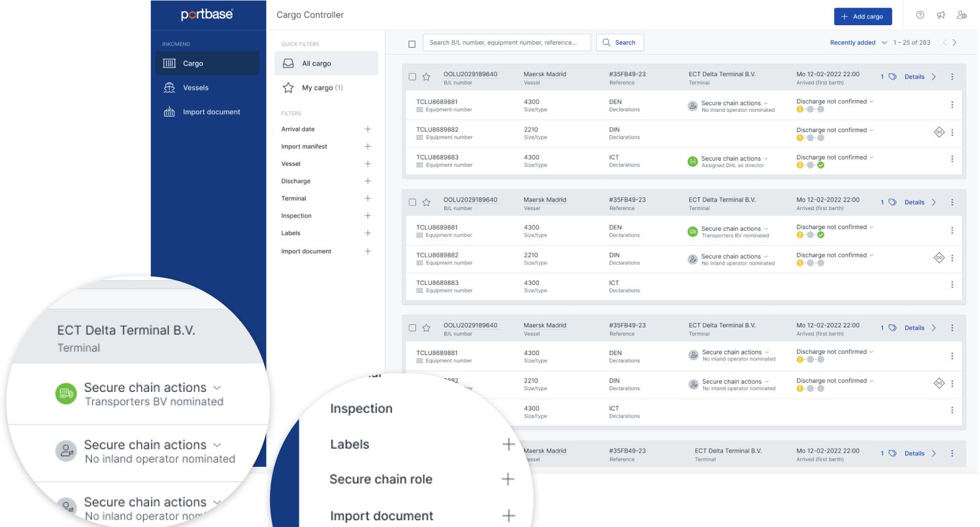Toggle the select-all checkbox beside search field
Viewport: 980px width, 527px height.
(412, 44)
